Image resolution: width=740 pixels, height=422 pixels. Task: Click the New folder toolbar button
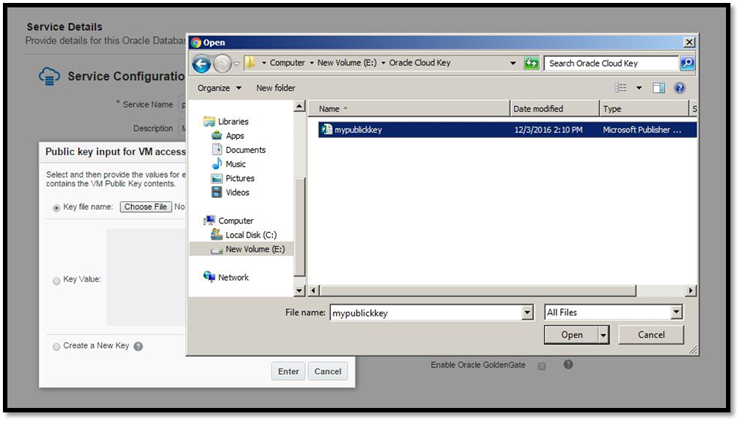[x=276, y=88]
